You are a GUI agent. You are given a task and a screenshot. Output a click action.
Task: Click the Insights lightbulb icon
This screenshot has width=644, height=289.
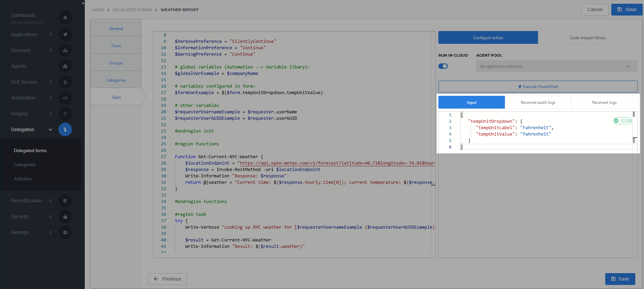coord(65,114)
